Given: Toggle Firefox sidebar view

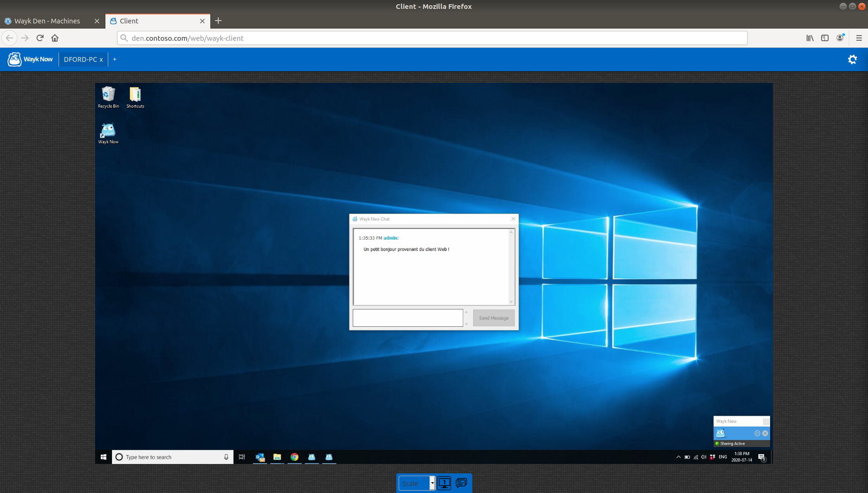Looking at the screenshot, I should pyautogui.click(x=825, y=38).
